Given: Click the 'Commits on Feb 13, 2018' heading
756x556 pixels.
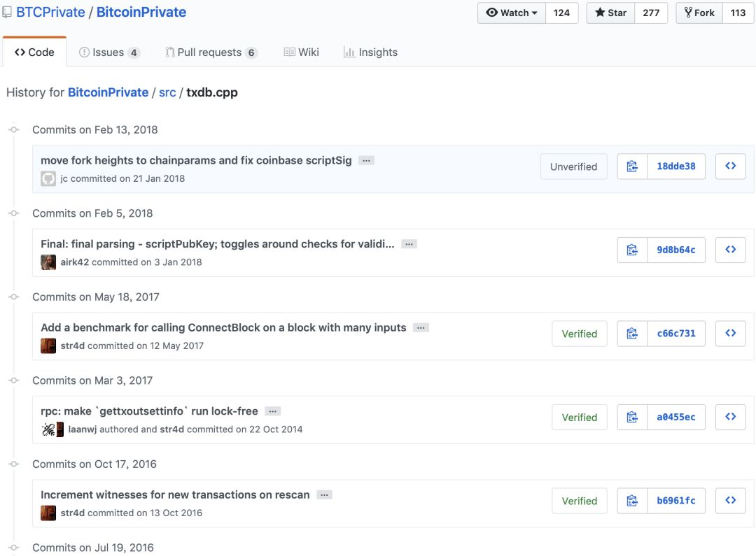Looking at the screenshot, I should coord(95,129).
